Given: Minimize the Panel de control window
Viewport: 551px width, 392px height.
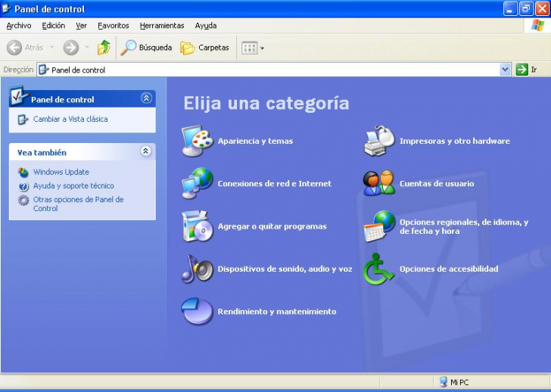Looking at the screenshot, I should pos(510,8).
